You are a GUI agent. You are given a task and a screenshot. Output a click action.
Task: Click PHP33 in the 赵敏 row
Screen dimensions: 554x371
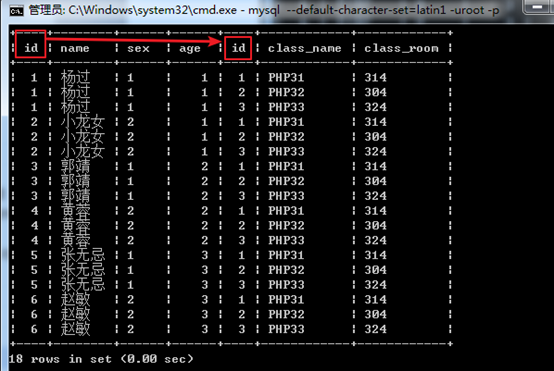pyautogui.click(x=286, y=330)
